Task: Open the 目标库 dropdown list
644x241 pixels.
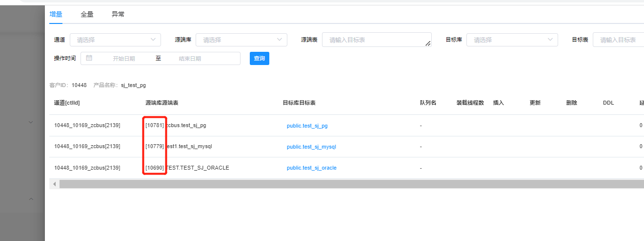Action: point(512,40)
